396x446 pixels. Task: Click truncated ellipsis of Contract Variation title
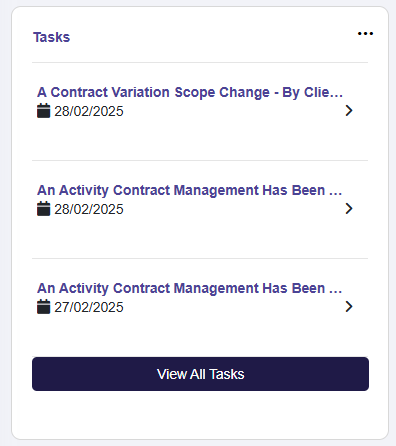336,96
